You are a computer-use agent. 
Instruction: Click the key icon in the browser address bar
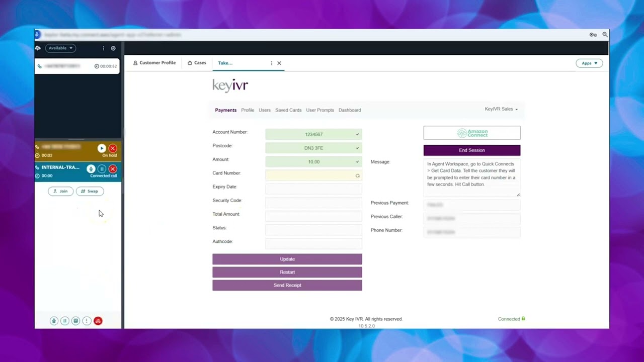point(593,35)
